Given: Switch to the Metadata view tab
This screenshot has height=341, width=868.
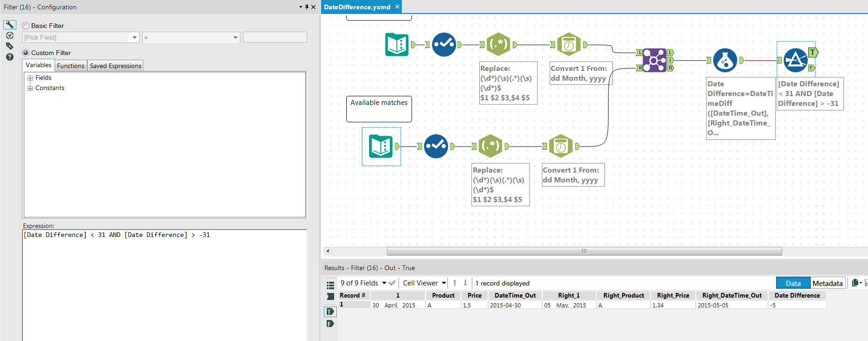Looking at the screenshot, I should pyautogui.click(x=827, y=283).
